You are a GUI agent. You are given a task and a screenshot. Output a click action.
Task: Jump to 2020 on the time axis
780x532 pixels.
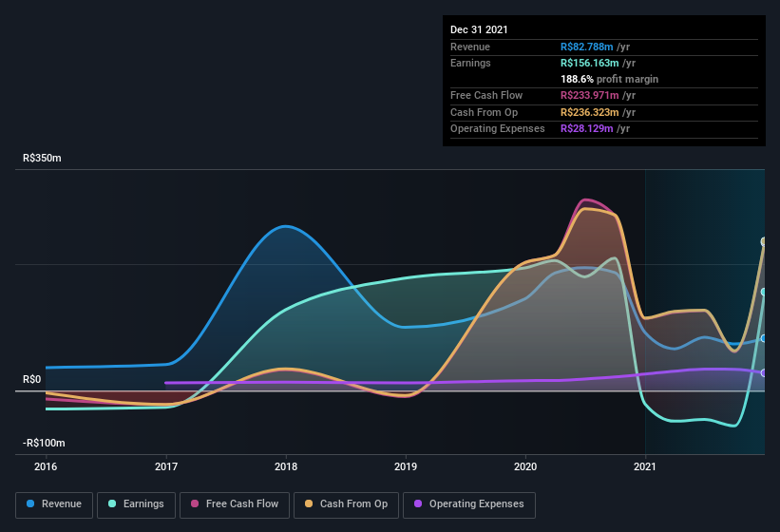(525, 466)
